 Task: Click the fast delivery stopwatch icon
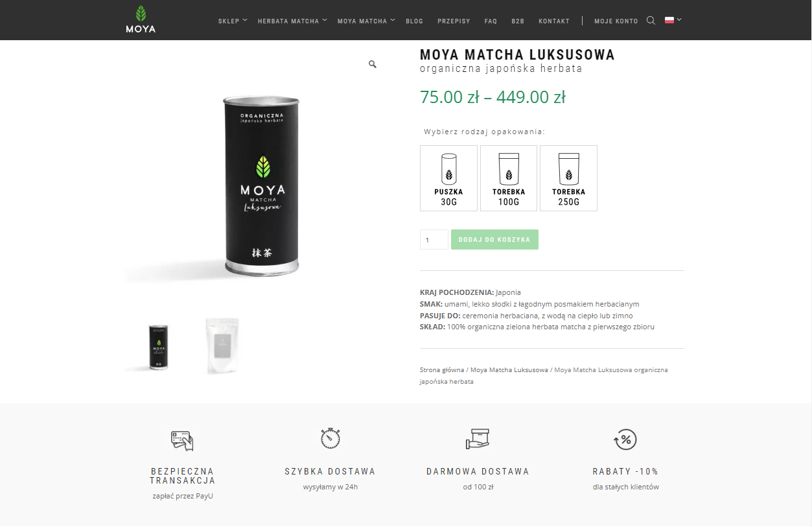(331, 438)
